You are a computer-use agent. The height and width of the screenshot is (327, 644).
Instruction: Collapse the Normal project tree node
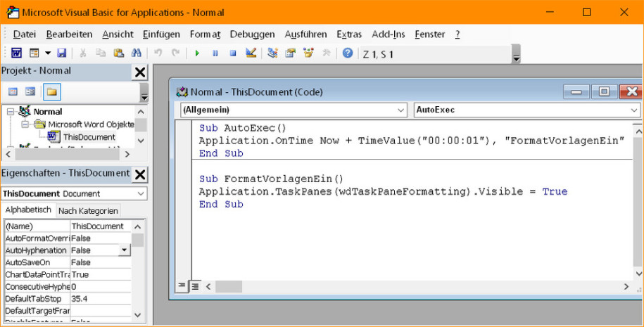click(x=11, y=112)
